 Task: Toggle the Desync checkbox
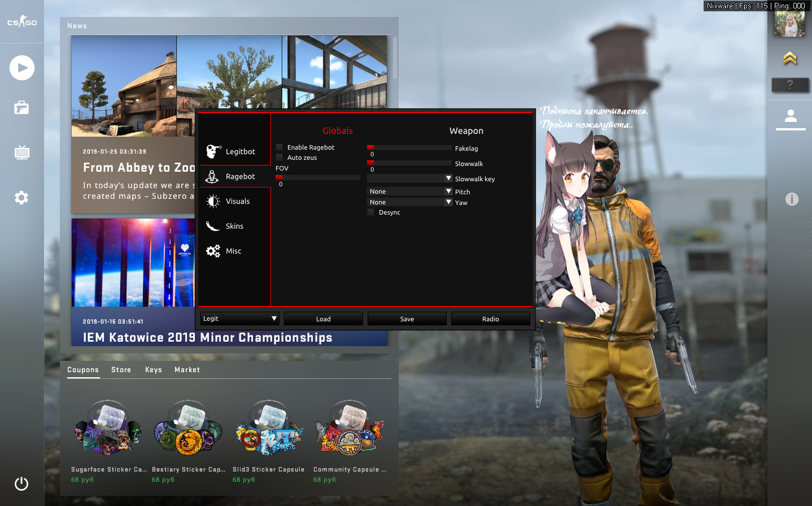371,212
